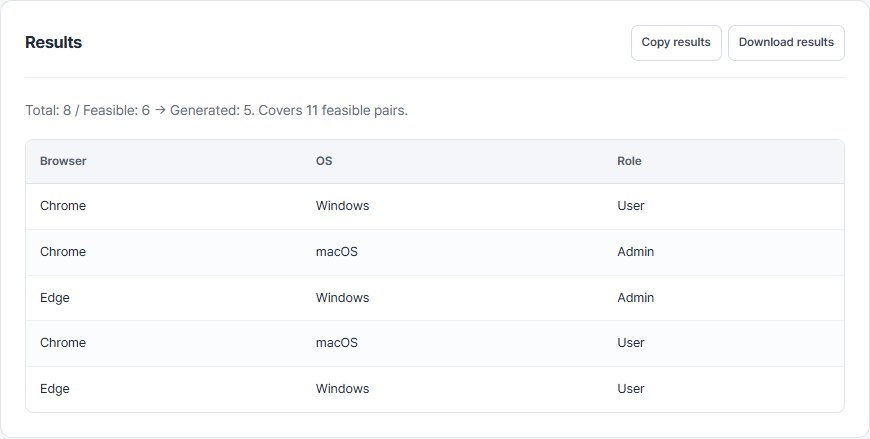
Task: Click the Download results button
Action: tap(786, 43)
